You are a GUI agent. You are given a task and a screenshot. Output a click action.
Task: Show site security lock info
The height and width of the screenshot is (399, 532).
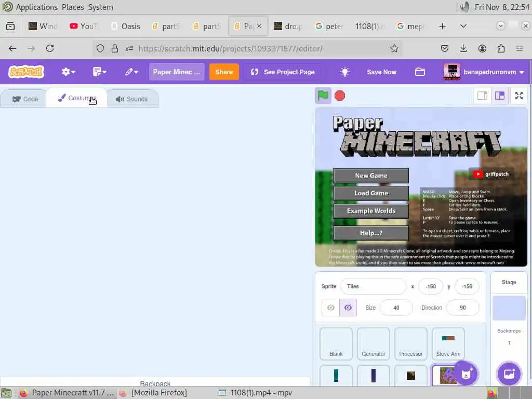tap(115, 48)
